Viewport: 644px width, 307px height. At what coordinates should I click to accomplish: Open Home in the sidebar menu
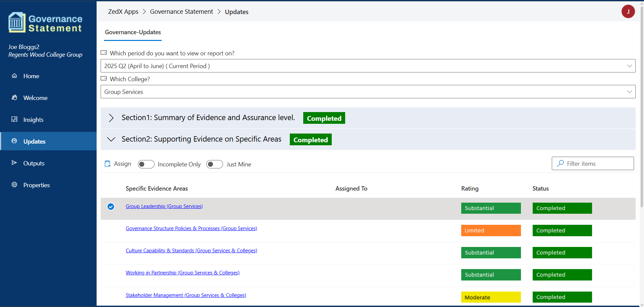[49, 76]
